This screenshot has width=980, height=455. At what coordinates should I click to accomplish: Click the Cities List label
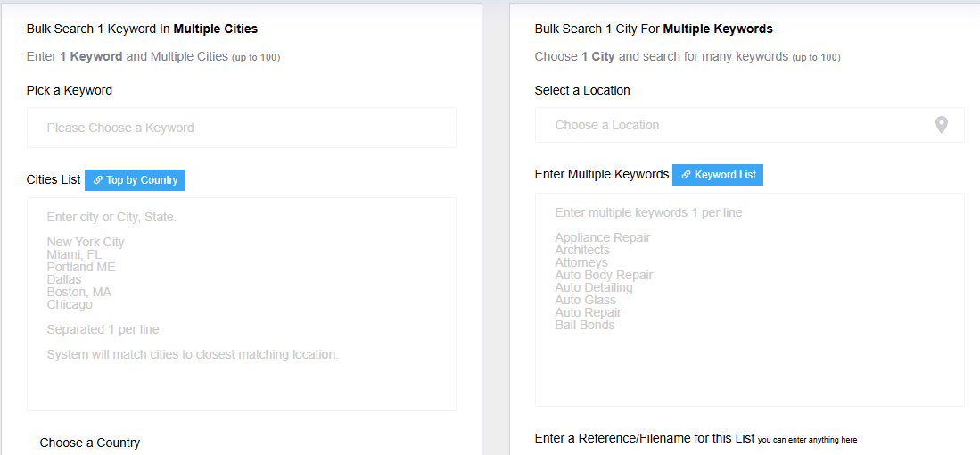(x=54, y=180)
